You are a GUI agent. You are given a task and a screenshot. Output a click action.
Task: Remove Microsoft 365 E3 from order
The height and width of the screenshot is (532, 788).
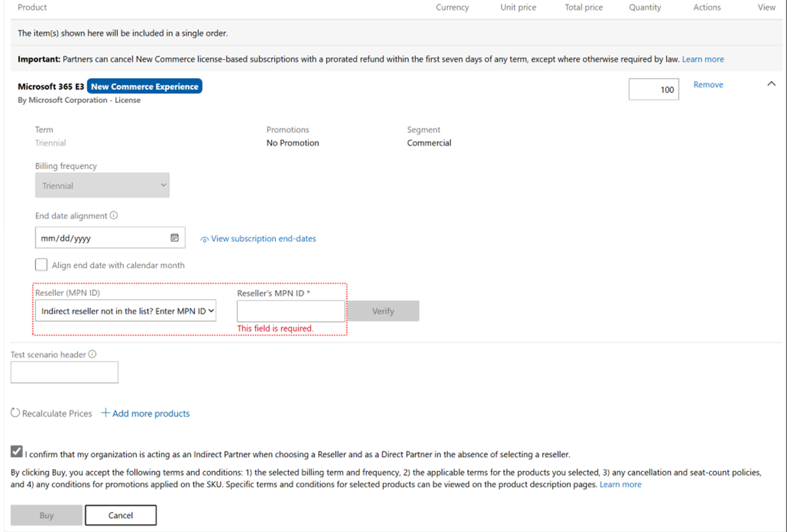708,85
